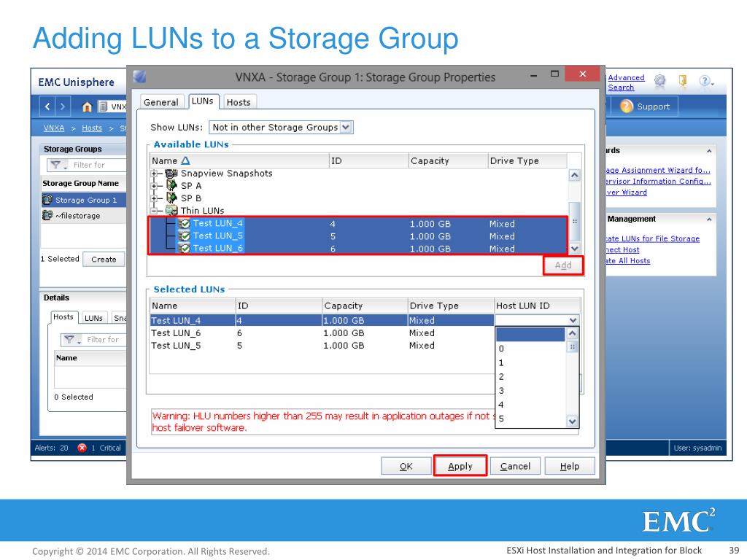Expand the SP A tree node
Screen dimensions: 747x560
[x=154, y=186]
